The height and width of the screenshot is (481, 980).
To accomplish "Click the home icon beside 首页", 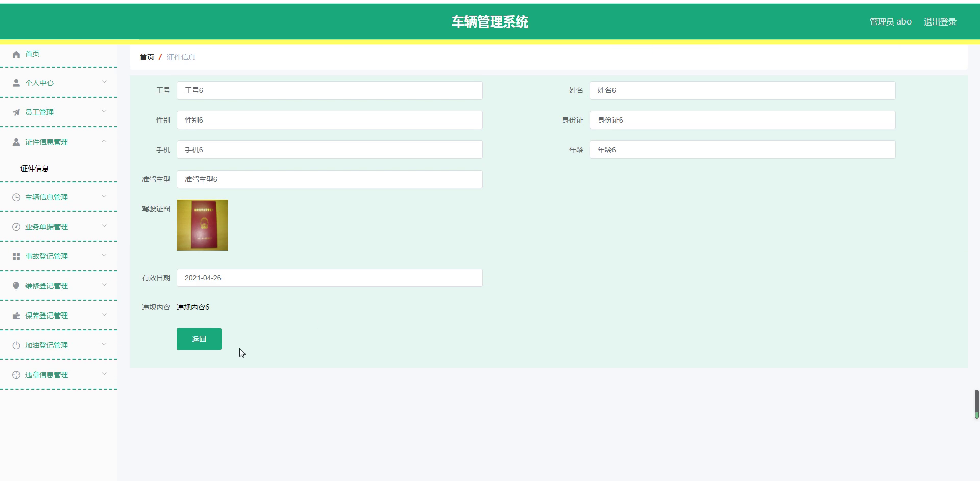I will click(16, 54).
